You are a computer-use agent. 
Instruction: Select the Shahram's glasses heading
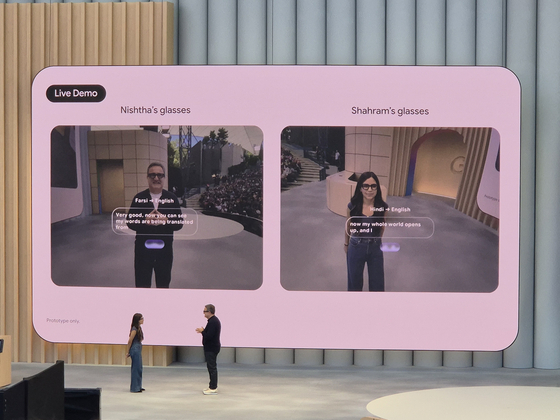(390, 111)
